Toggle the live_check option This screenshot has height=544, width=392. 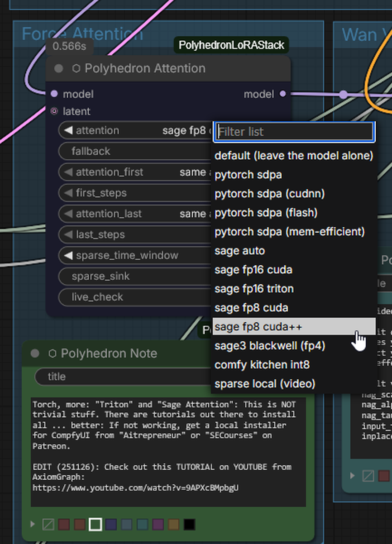point(136,297)
